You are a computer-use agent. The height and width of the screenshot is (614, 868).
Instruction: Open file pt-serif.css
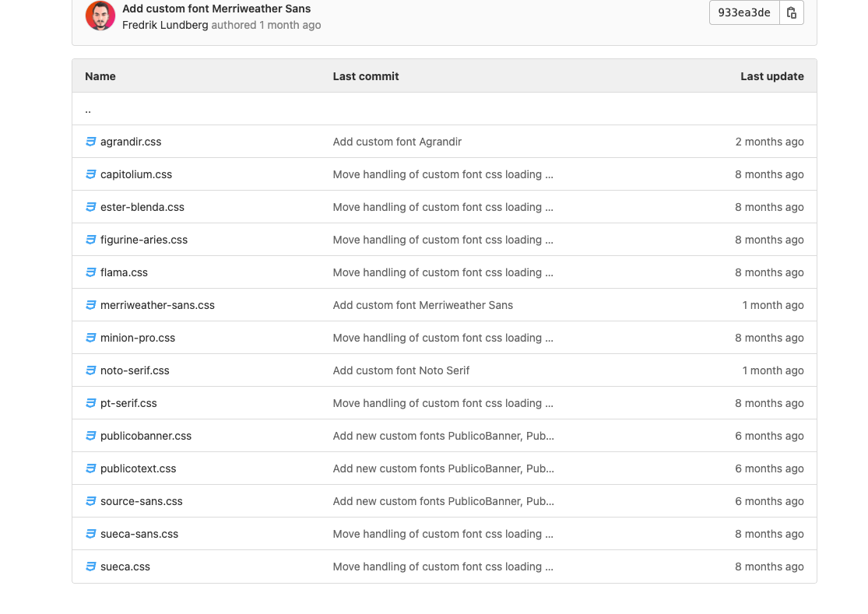point(128,402)
